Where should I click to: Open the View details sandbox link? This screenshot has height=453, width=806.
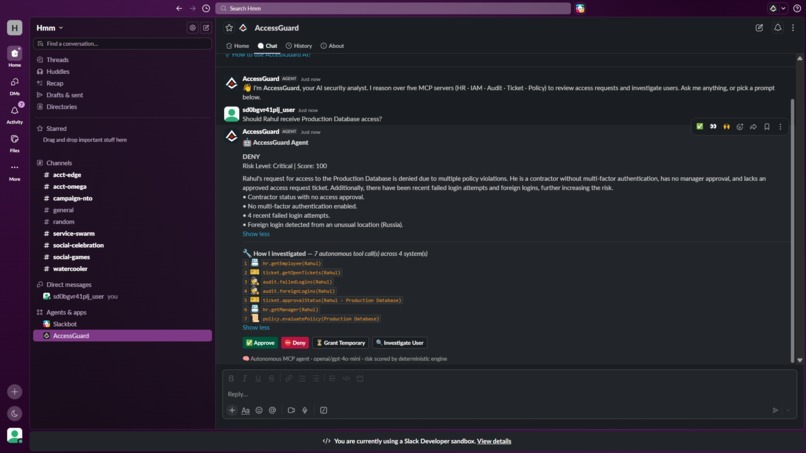494,441
